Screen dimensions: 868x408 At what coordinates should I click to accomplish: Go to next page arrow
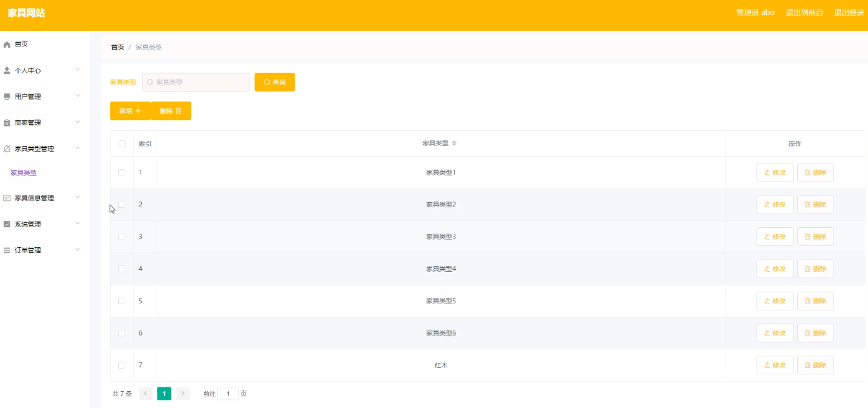point(183,394)
